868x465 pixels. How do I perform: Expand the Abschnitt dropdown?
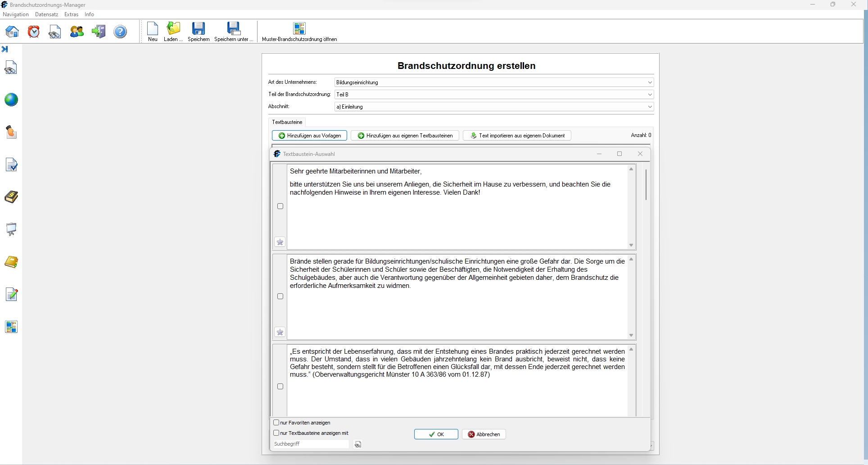[650, 107]
